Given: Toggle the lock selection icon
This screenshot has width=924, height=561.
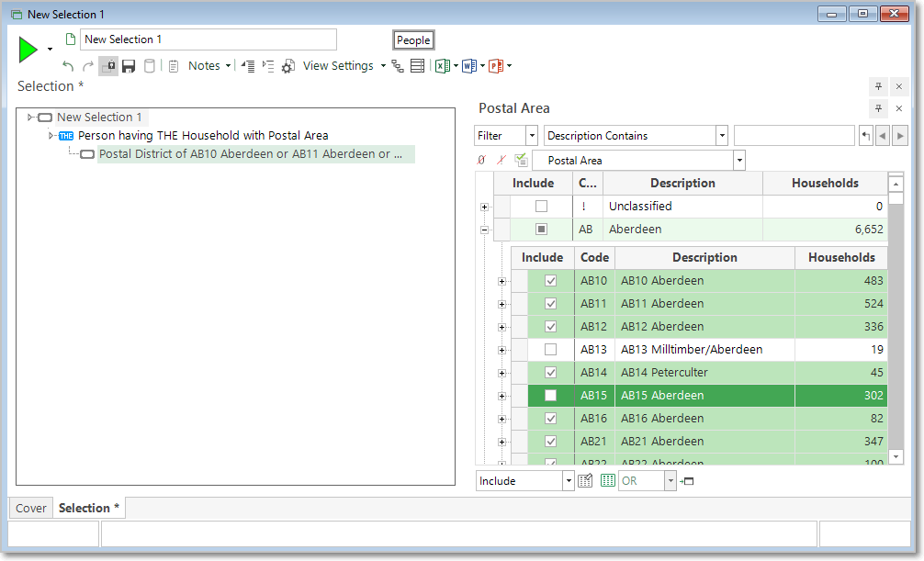Looking at the screenshot, I should coord(108,66).
